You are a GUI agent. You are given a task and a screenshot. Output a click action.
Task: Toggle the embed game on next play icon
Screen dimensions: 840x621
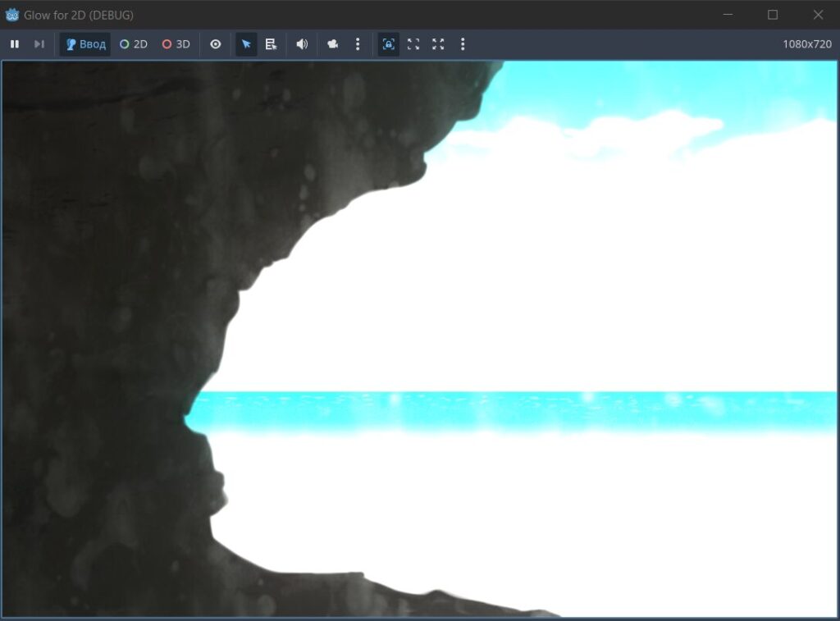[x=388, y=44]
